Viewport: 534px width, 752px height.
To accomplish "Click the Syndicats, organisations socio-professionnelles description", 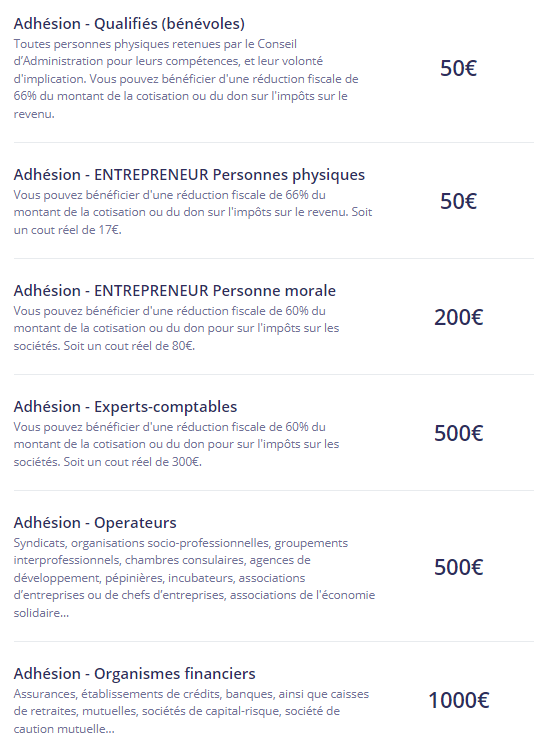I will (194, 578).
